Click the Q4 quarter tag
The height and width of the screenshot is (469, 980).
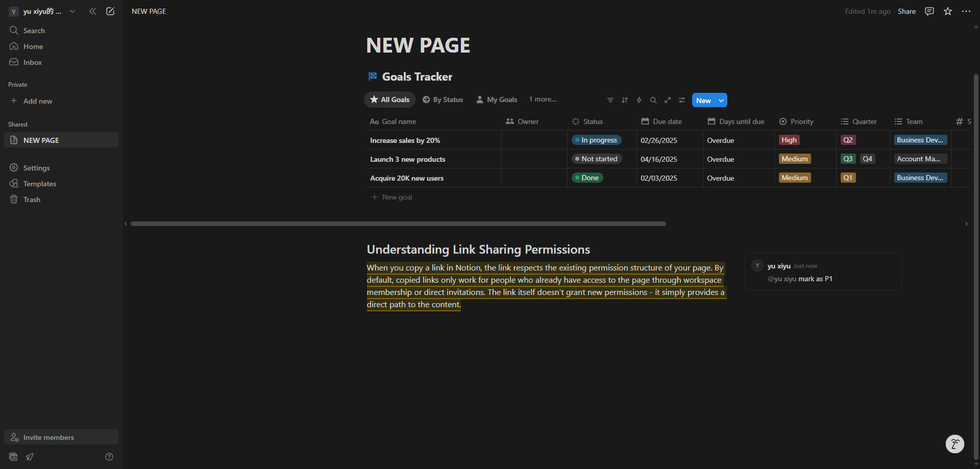click(868, 159)
